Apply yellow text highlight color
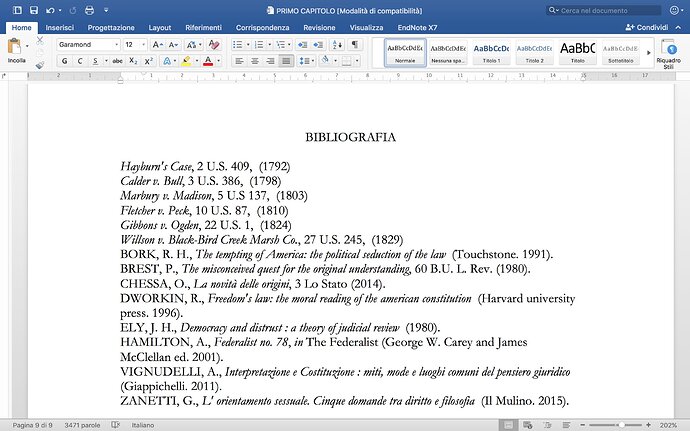Screen dimensions: 690x431 point(186,61)
